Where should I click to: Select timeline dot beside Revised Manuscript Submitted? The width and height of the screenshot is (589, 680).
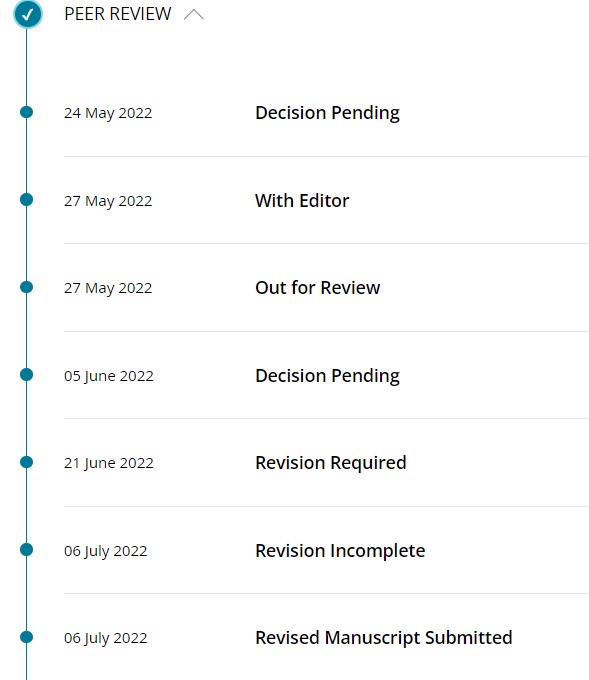pos(26,637)
